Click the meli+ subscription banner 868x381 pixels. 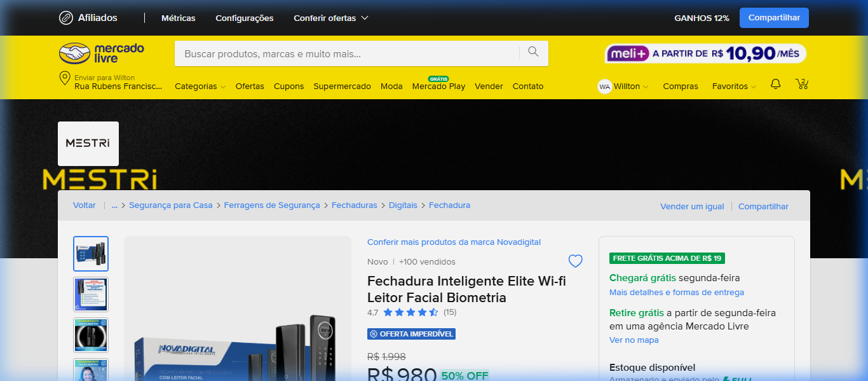pyautogui.click(x=705, y=53)
